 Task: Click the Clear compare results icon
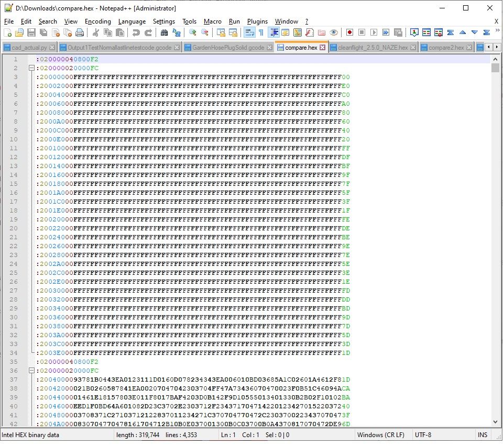[x=439, y=32]
